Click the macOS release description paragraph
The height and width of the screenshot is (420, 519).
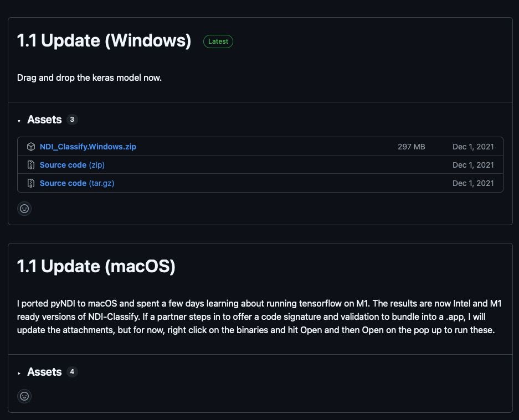pyautogui.click(x=259, y=317)
